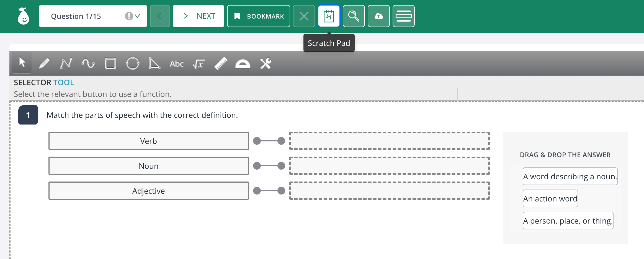The image size is (644, 259).
Task: Select the circle shape tool
Action: [133, 63]
